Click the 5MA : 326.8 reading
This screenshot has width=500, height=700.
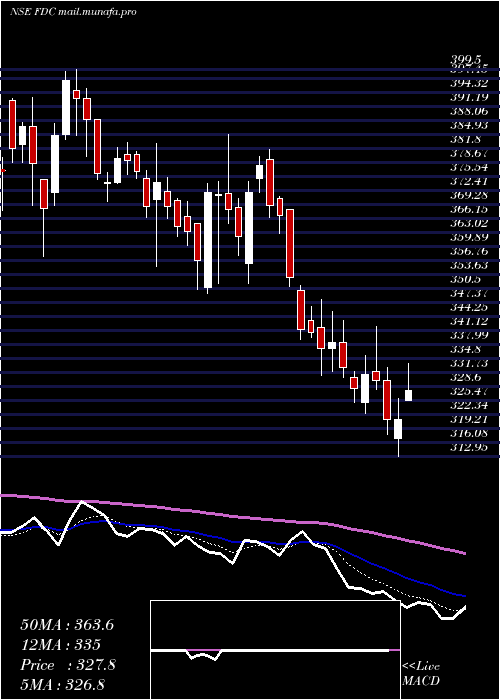pos(62,684)
